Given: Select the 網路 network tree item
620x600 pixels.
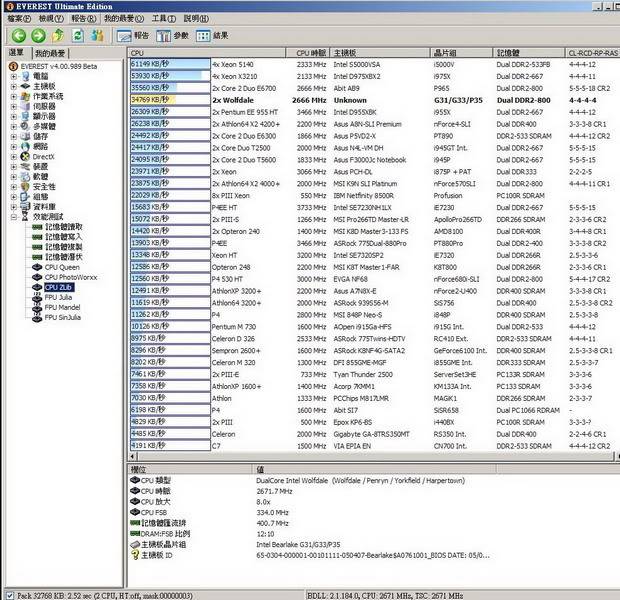Looking at the screenshot, I should (x=40, y=146).
